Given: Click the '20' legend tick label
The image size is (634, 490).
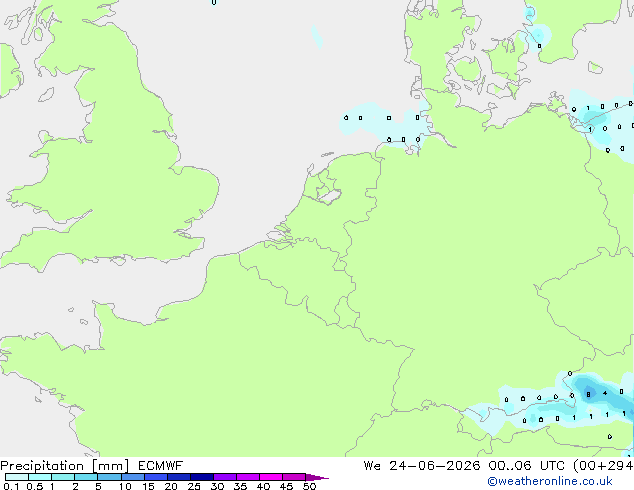Looking at the screenshot, I should point(171,486).
